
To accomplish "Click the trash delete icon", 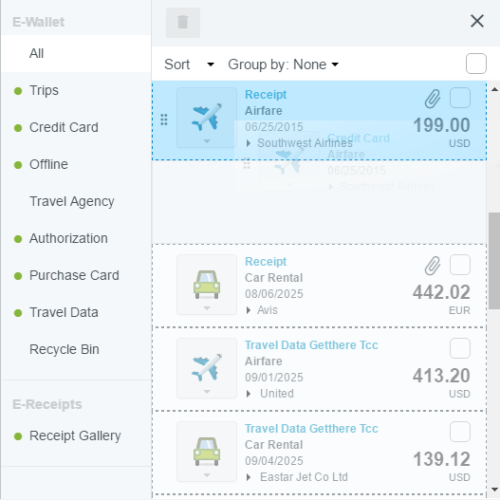I will pyautogui.click(x=183, y=23).
